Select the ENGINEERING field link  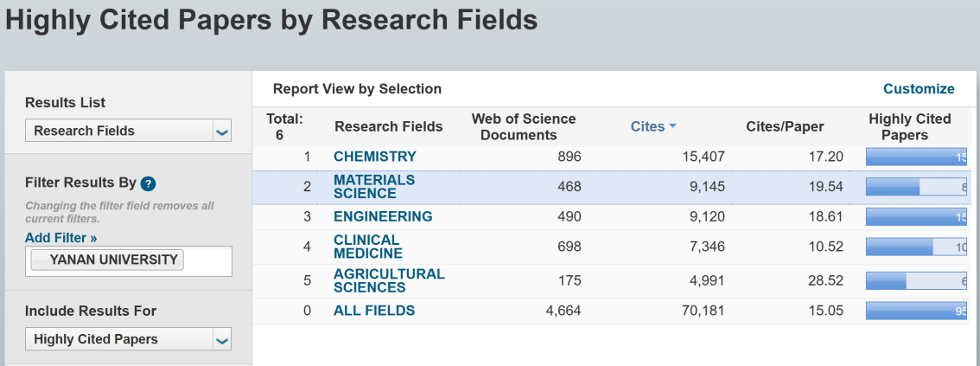coord(383,216)
